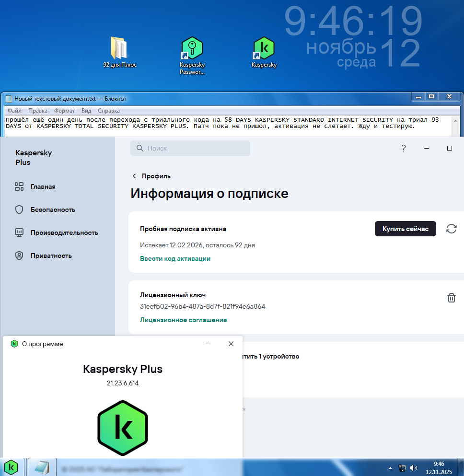The width and height of the screenshot is (464, 476).
Task: Click the search magnifier icon
Action: click(140, 148)
